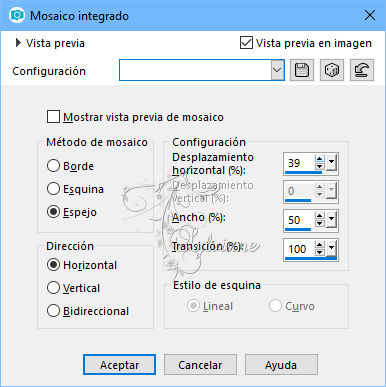Open the Configuración presets dropdown
Image resolution: width=386 pixels, height=387 pixels.
point(277,70)
